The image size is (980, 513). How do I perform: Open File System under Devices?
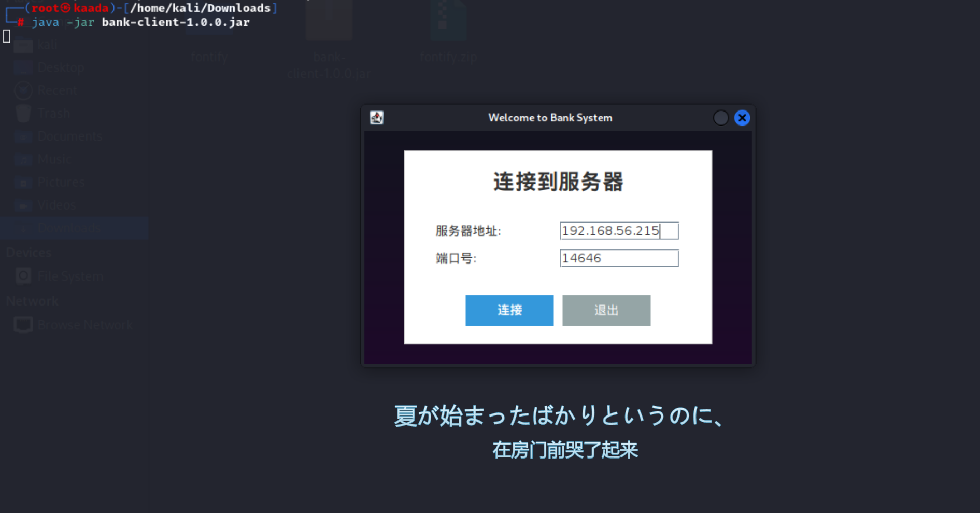point(70,276)
